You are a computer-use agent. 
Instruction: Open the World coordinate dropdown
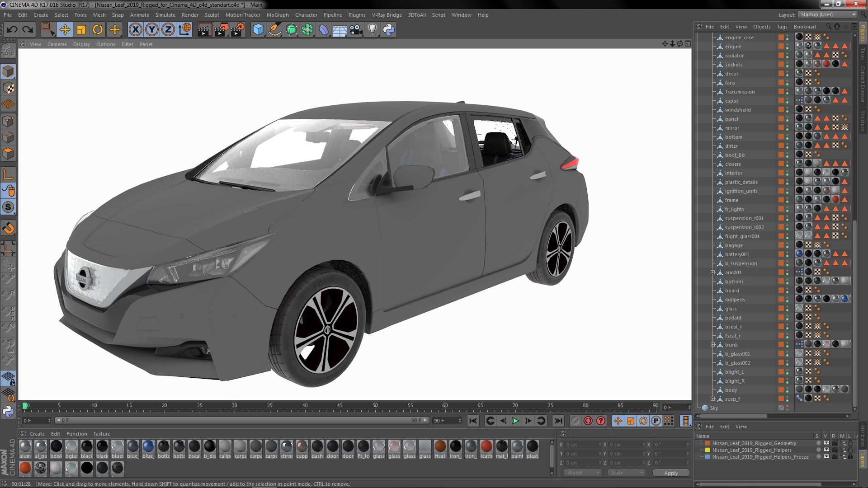(x=582, y=473)
